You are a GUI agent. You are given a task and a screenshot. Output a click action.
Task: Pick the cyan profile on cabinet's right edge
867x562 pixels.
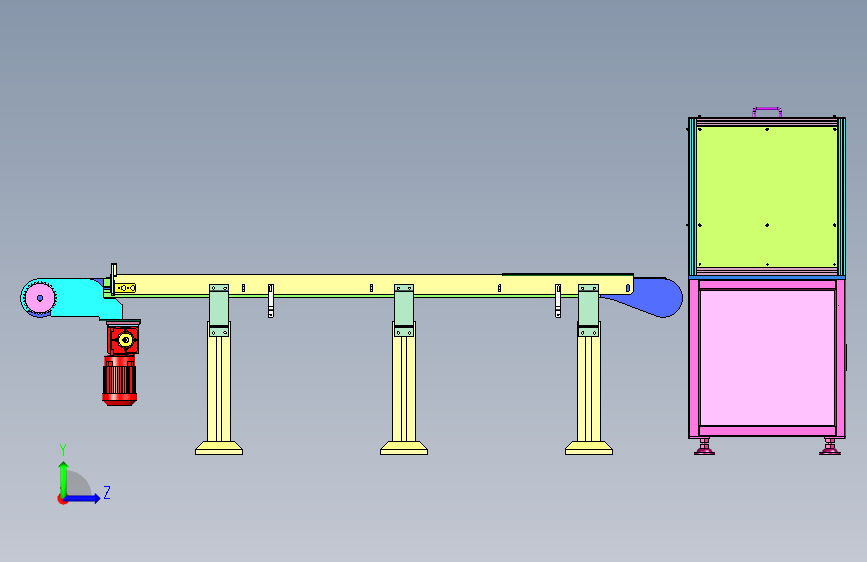(x=842, y=196)
